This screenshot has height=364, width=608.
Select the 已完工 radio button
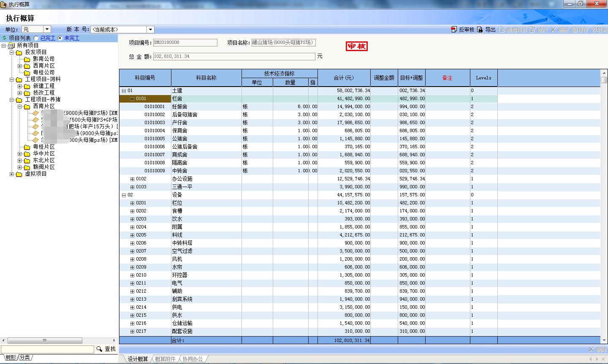(x=36, y=38)
